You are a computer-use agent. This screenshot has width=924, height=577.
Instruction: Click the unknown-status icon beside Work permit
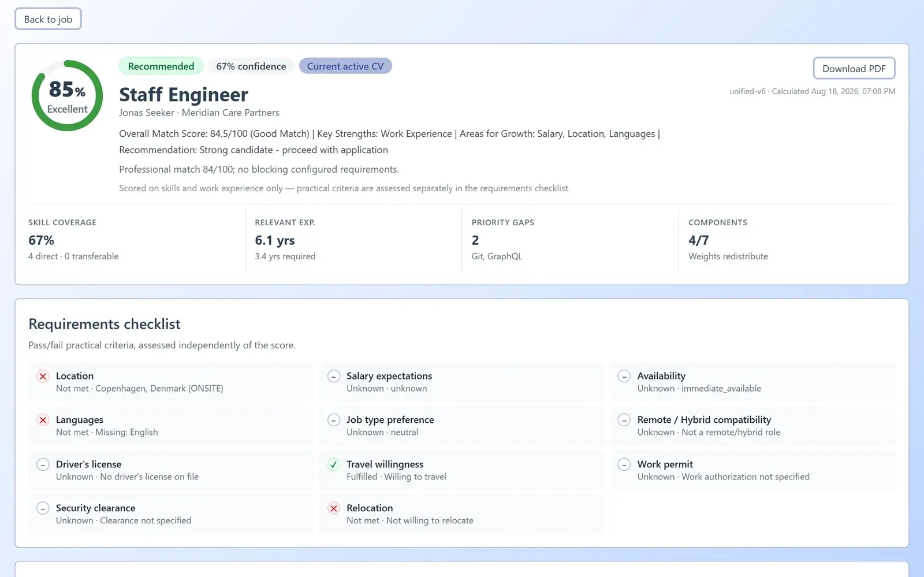point(624,464)
